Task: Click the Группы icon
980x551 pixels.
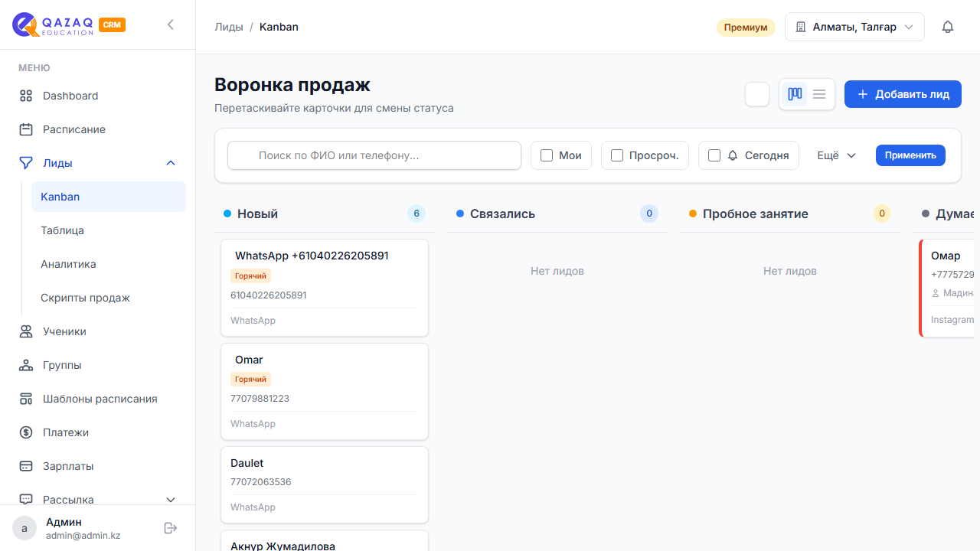Action: [26, 365]
